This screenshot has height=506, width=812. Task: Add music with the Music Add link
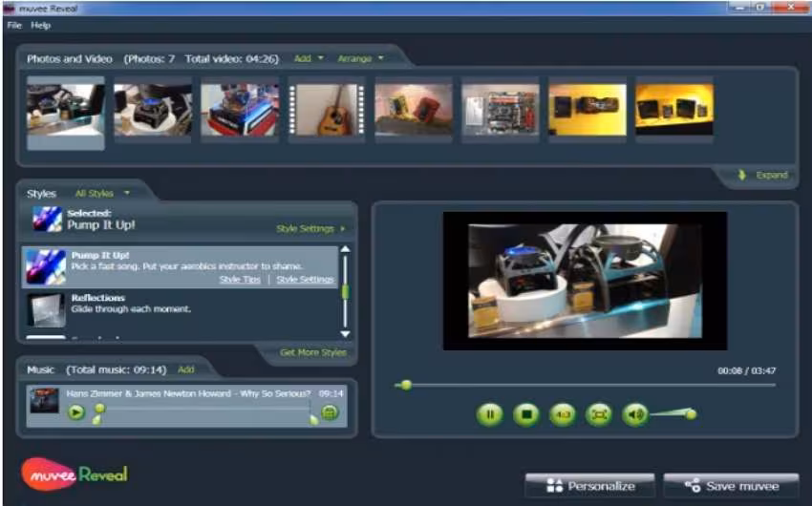(x=186, y=369)
